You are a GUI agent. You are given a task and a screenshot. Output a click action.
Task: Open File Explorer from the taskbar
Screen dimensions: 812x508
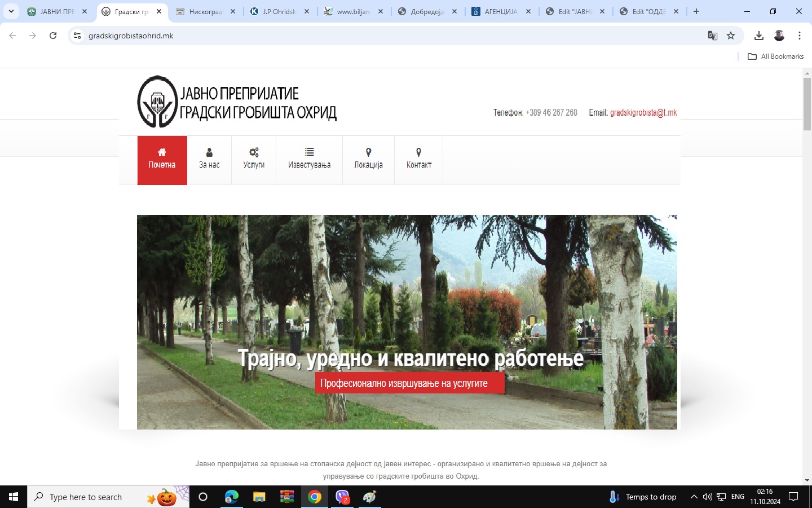pyautogui.click(x=259, y=497)
